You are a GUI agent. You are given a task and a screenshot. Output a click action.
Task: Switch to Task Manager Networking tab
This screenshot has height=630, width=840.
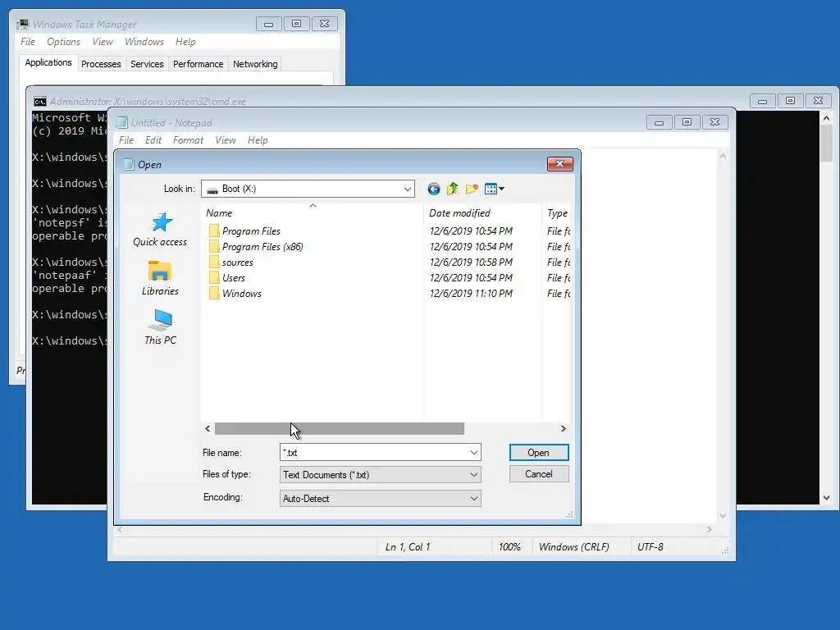coord(255,64)
